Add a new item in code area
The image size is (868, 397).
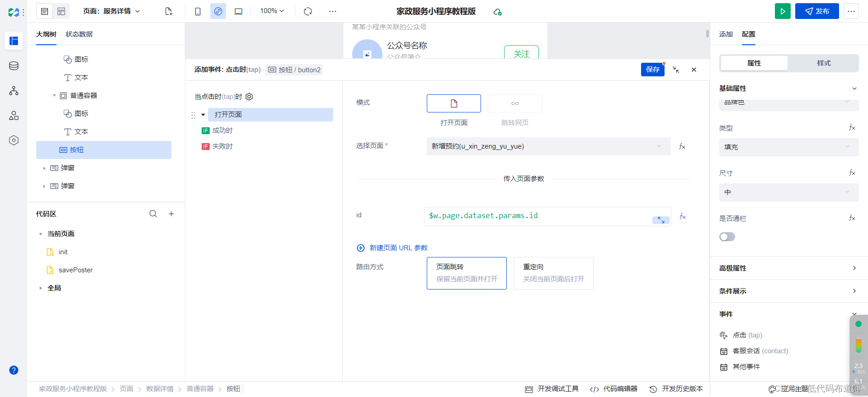pyautogui.click(x=171, y=214)
